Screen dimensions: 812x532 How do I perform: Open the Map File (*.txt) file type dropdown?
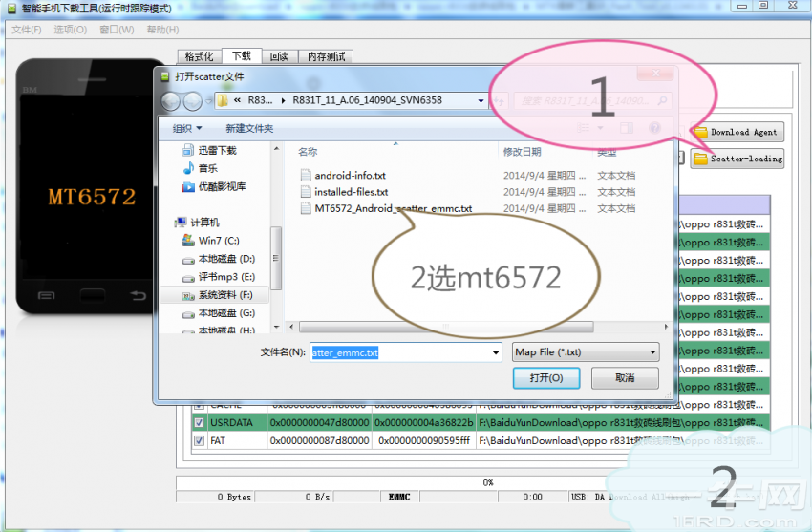pyautogui.click(x=585, y=352)
